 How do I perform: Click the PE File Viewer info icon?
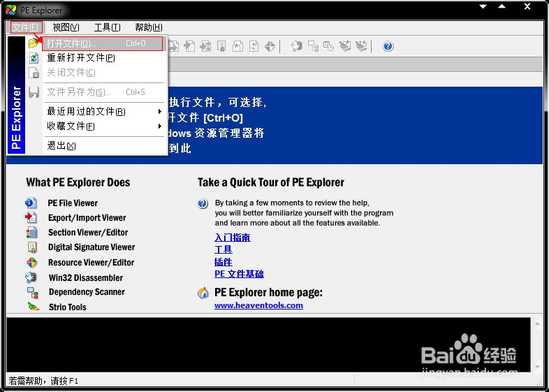click(31, 203)
